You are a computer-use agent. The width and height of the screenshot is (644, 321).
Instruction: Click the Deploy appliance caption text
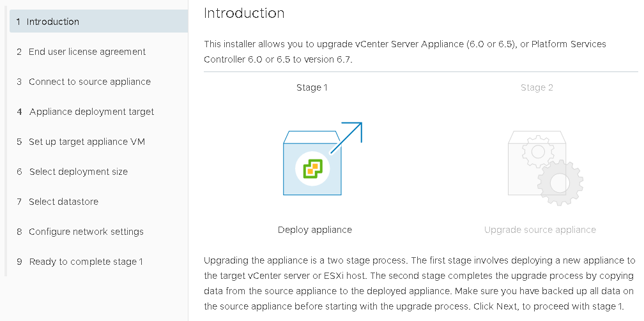tap(315, 230)
